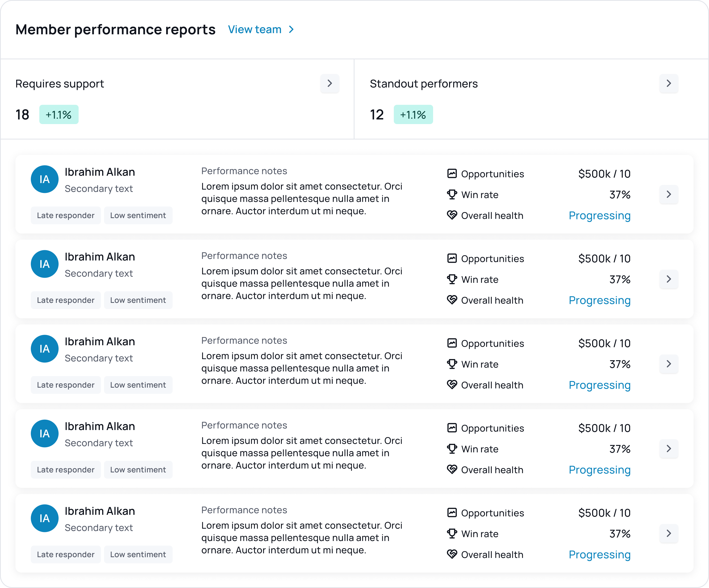Click the Overall health heart icon in third card
709x588 pixels.
tap(452, 385)
